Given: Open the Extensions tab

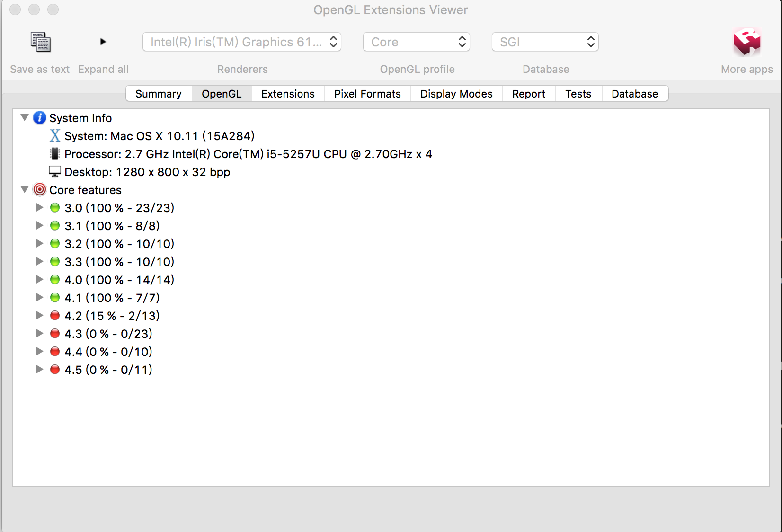Looking at the screenshot, I should coord(288,94).
